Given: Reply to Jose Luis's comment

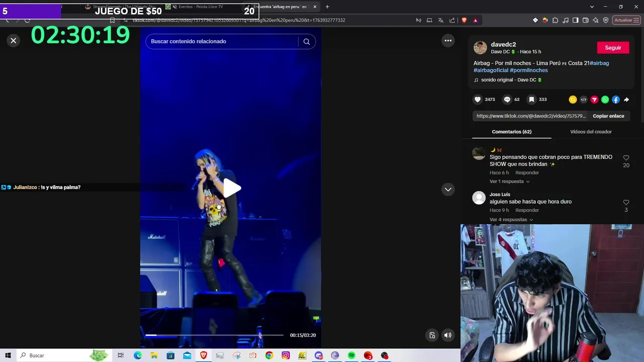Looking at the screenshot, I should point(527,210).
